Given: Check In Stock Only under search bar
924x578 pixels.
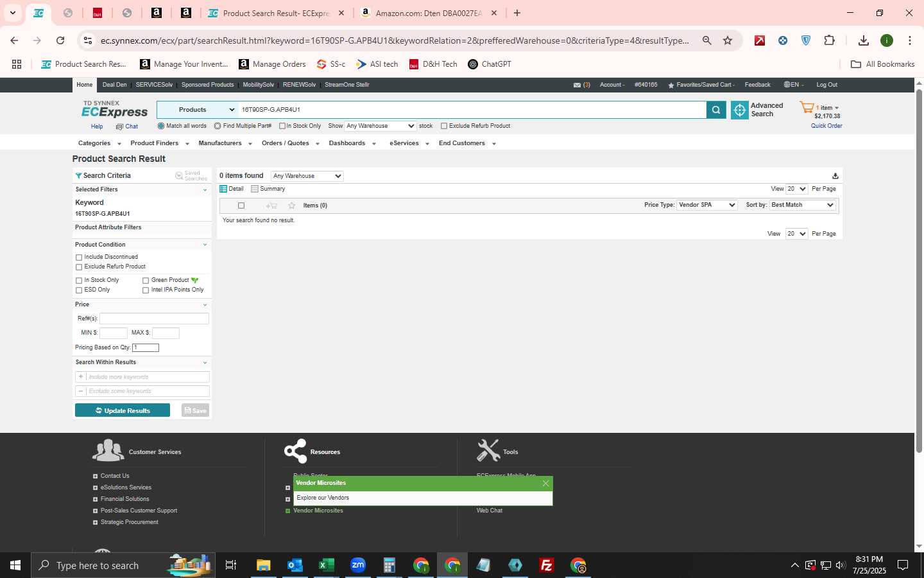Looking at the screenshot, I should [x=282, y=126].
